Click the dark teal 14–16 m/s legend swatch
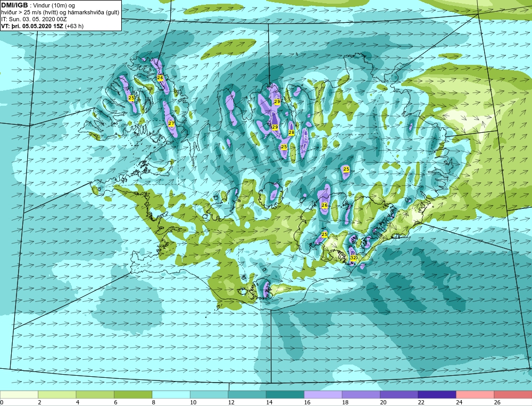 285,394
